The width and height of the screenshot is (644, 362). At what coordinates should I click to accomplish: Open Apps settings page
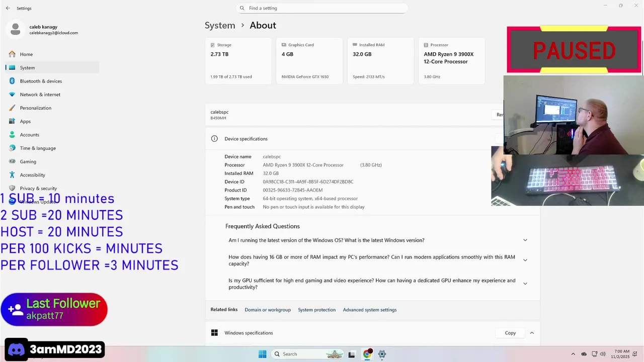pos(52,121)
